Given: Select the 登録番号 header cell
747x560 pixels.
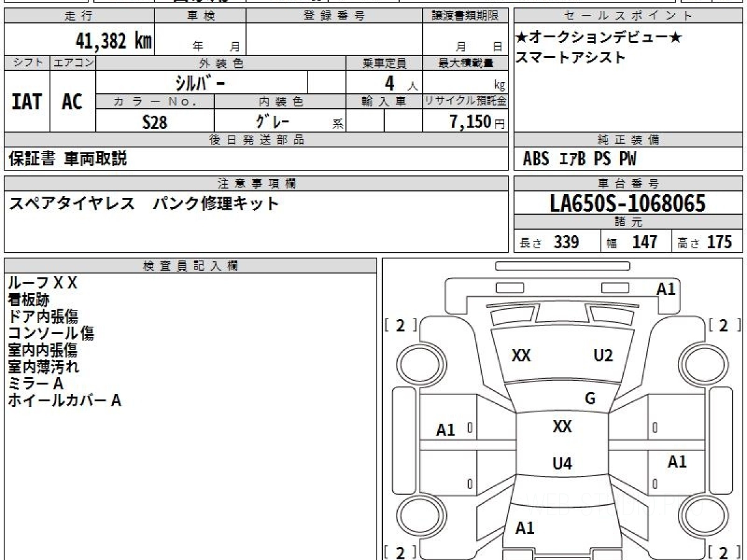Looking at the screenshot, I should tap(334, 16).
